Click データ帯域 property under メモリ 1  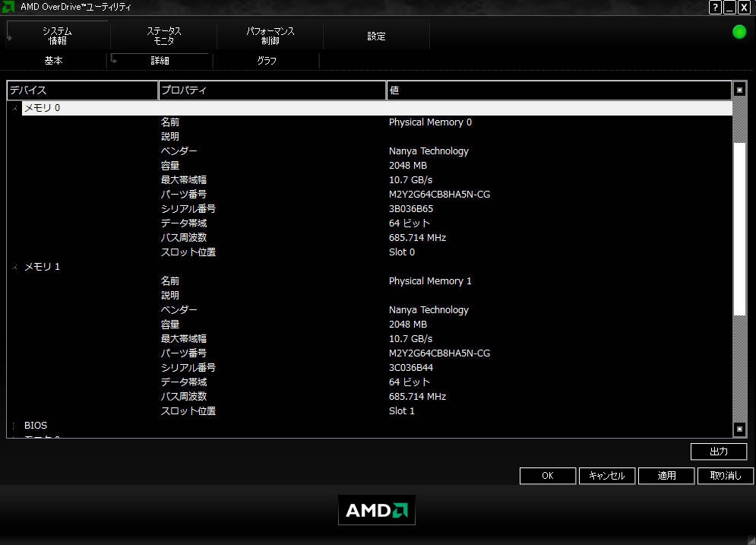coord(184,382)
